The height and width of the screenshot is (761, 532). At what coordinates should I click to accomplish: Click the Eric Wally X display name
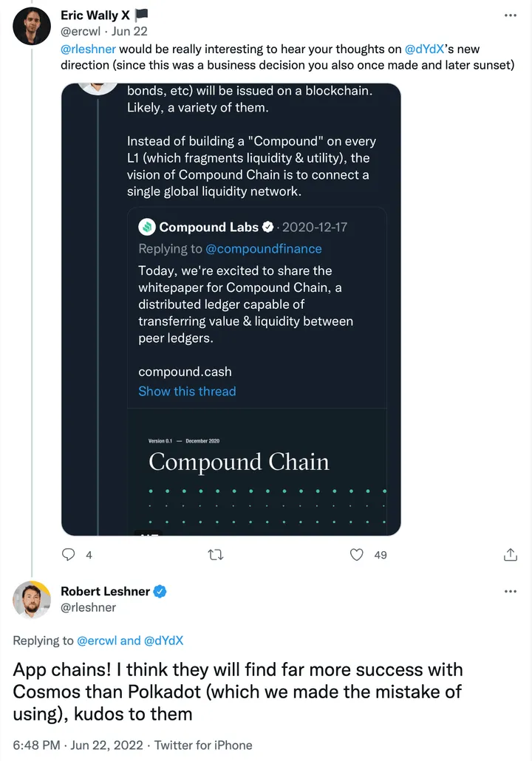click(x=95, y=15)
